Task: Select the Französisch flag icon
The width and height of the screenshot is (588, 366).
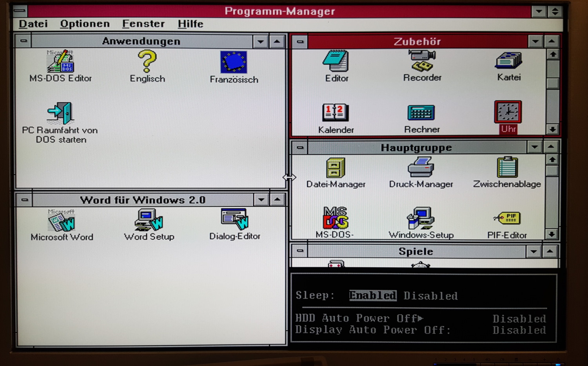Action: (234, 62)
